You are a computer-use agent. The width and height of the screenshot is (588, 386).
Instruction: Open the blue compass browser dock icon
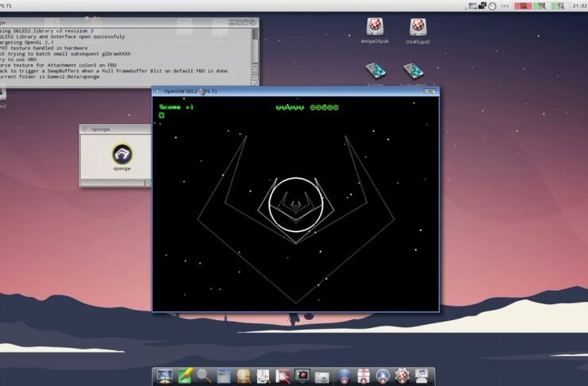click(x=382, y=376)
